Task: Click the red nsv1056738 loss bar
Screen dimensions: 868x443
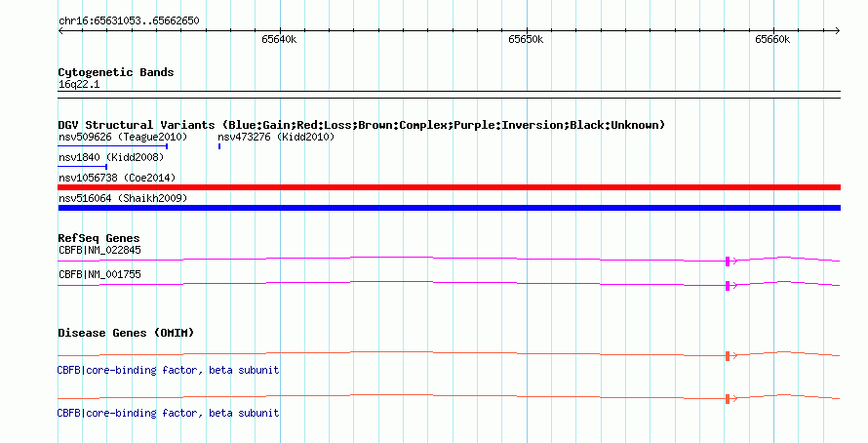Action: tap(450, 187)
